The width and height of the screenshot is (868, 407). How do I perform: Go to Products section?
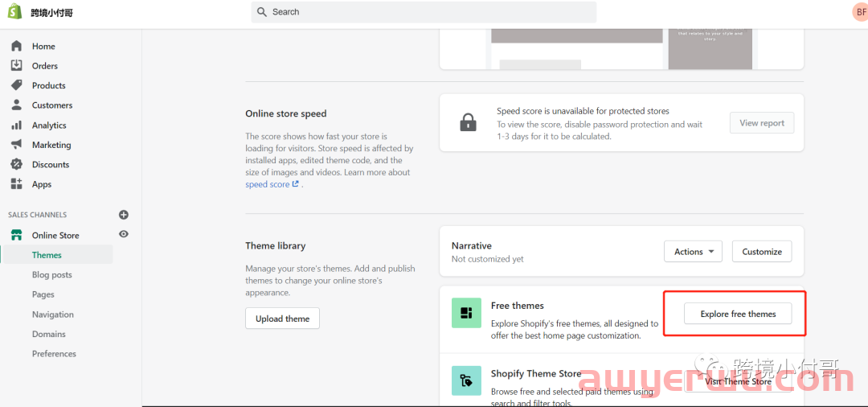tap(49, 85)
